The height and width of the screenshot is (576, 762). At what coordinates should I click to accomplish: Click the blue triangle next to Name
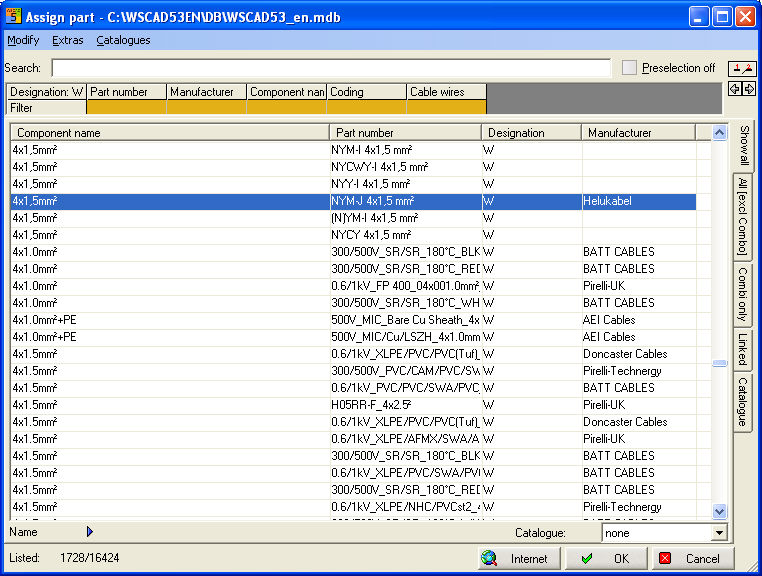click(89, 531)
